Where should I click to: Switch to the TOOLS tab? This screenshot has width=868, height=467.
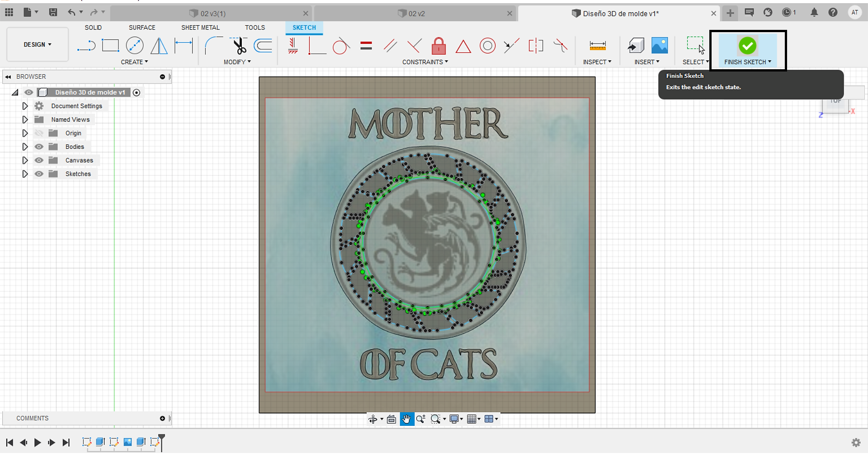pos(255,28)
